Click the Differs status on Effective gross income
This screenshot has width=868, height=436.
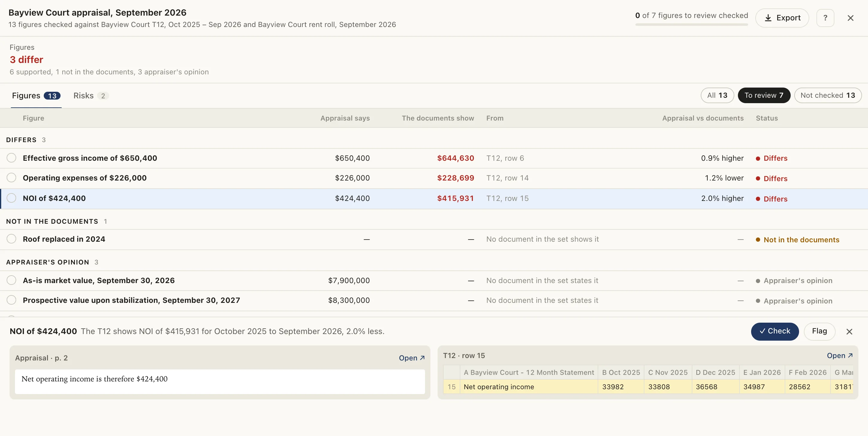[771, 159]
